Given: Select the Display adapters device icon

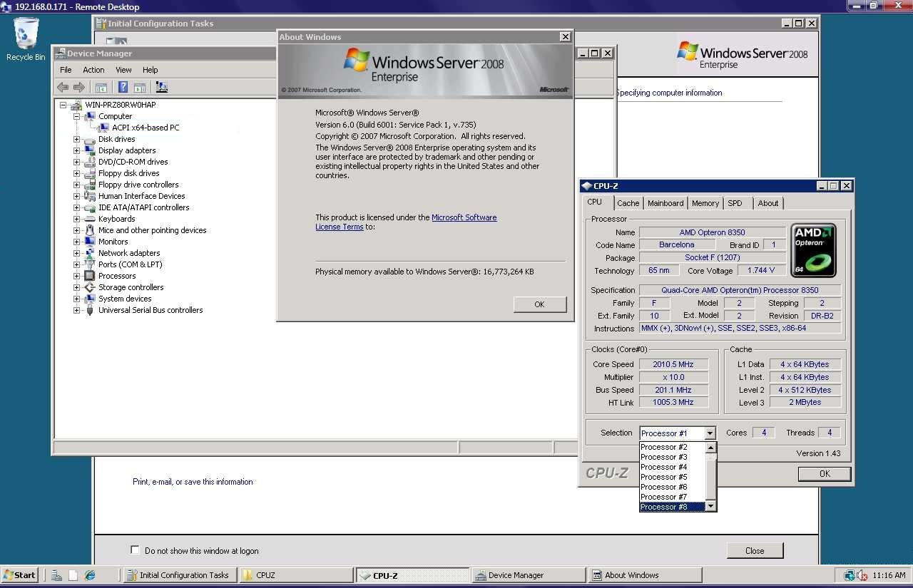Looking at the screenshot, I should 90,150.
